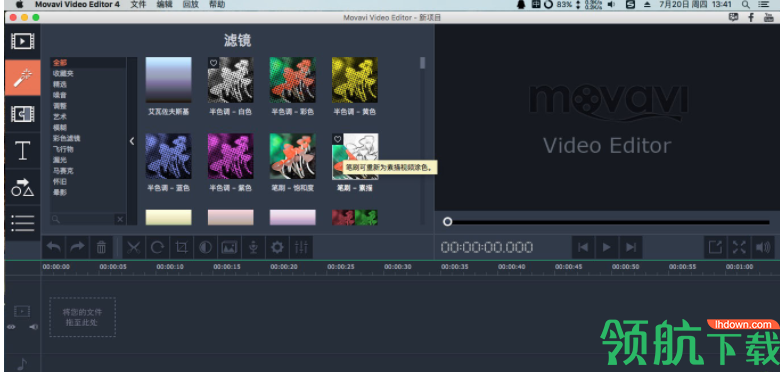Select the filters magic wand tab
Image resolution: width=780 pixels, height=372 pixels.
point(22,78)
